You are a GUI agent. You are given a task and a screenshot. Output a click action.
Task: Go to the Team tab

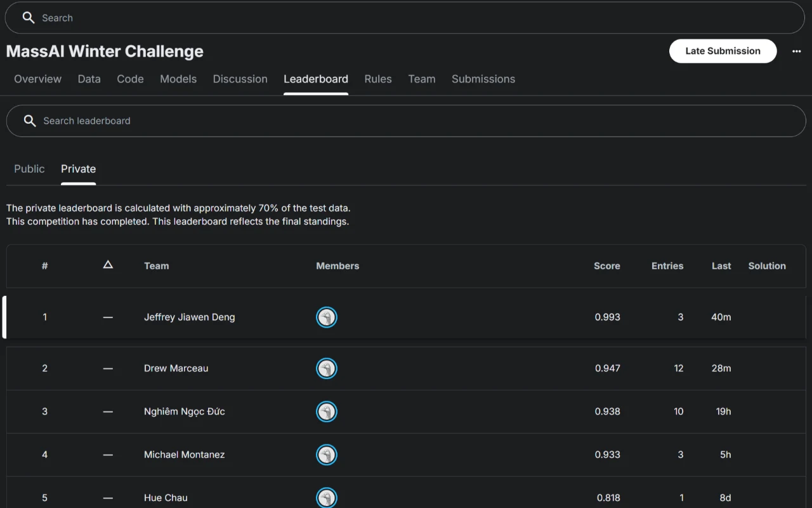(x=422, y=79)
